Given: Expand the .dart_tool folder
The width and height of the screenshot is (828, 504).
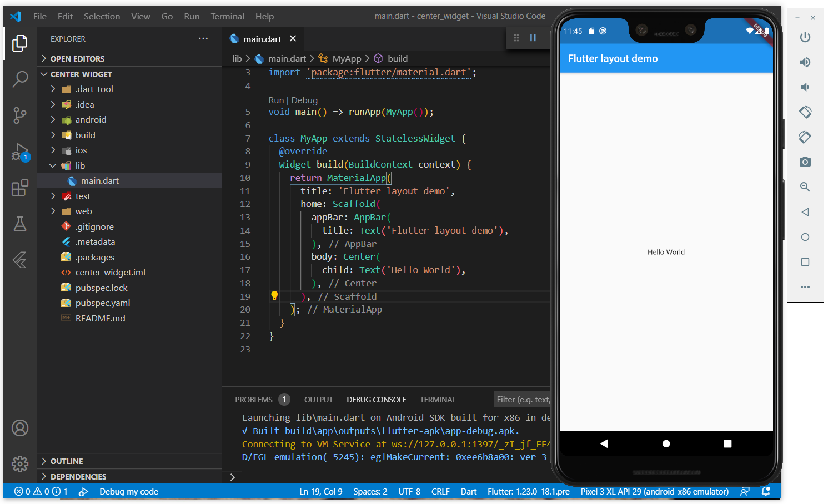Looking at the screenshot, I should 129,89.
